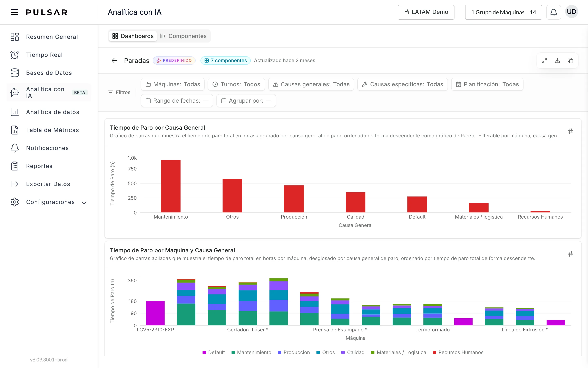Screen dimensions: 588x368
Task: Toggle Mantenimiento series in legend
Action: pyautogui.click(x=251, y=352)
